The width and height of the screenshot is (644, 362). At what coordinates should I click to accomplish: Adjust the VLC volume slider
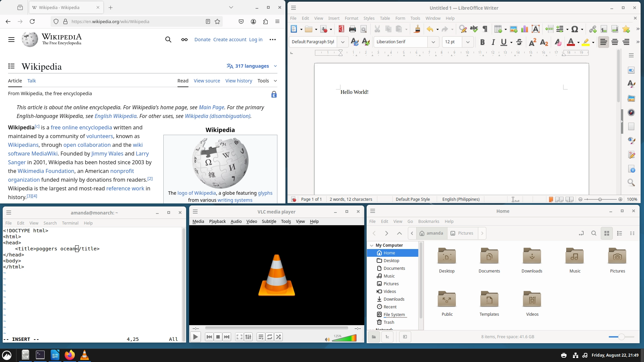[x=344, y=338]
